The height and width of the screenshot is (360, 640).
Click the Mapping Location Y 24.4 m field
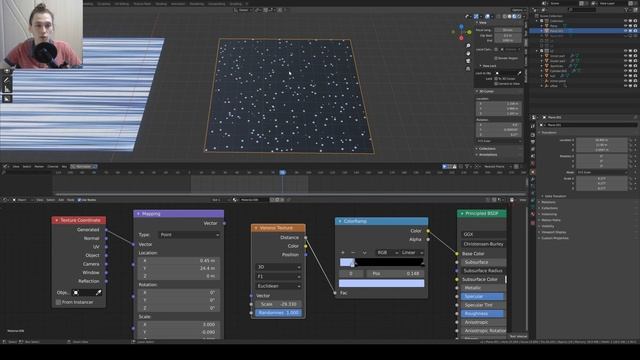pos(179,268)
